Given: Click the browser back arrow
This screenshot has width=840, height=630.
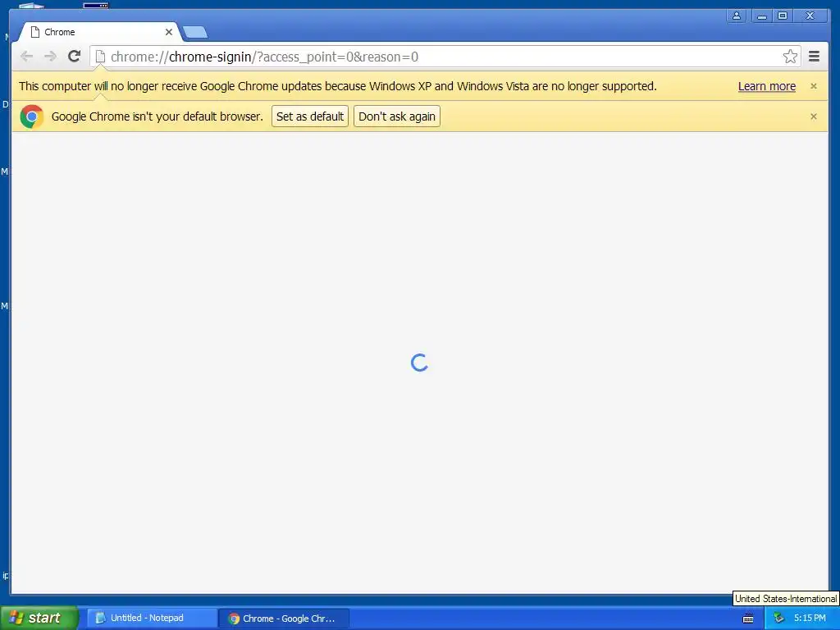Looking at the screenshot, I should pos(26,57).
